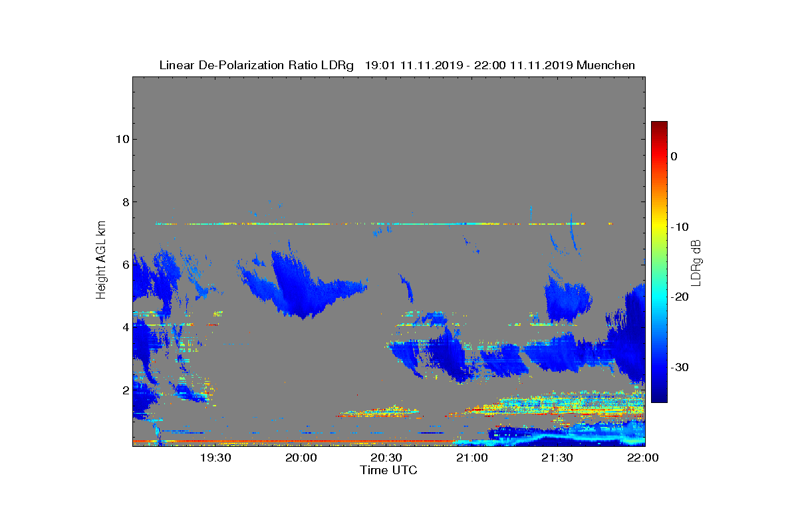Click the 20:00 time axis label
Viewport: 798px width, 532px height.
point(301,458)
